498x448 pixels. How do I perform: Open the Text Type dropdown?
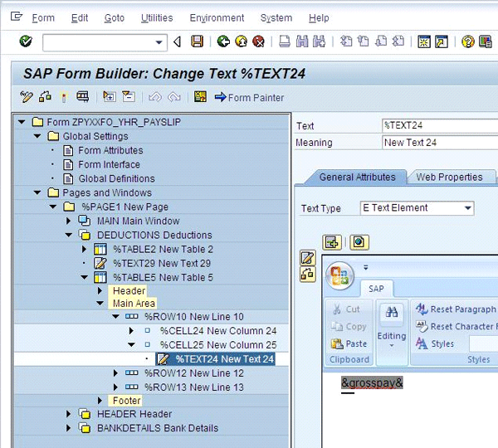click(468, 208)
